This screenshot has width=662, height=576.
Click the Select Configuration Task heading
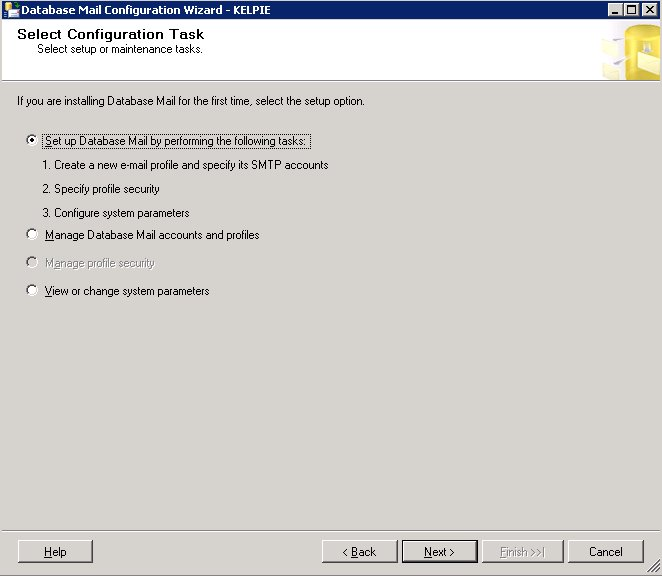coord(111,34)
